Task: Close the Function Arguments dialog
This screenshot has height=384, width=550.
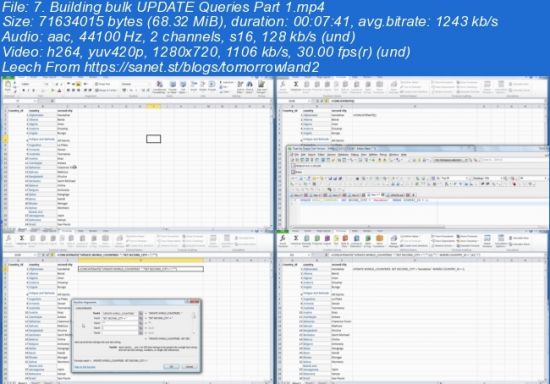Action: coord(194,301)
